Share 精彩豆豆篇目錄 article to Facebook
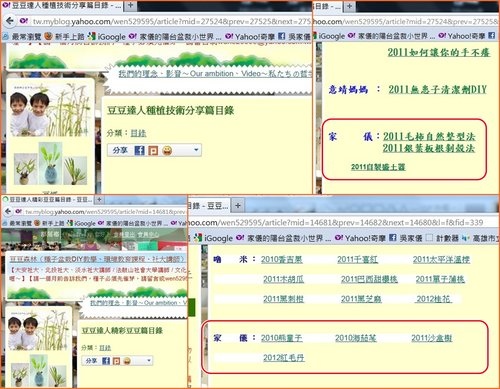Viewport: 500px width, 389px height. 106,361
